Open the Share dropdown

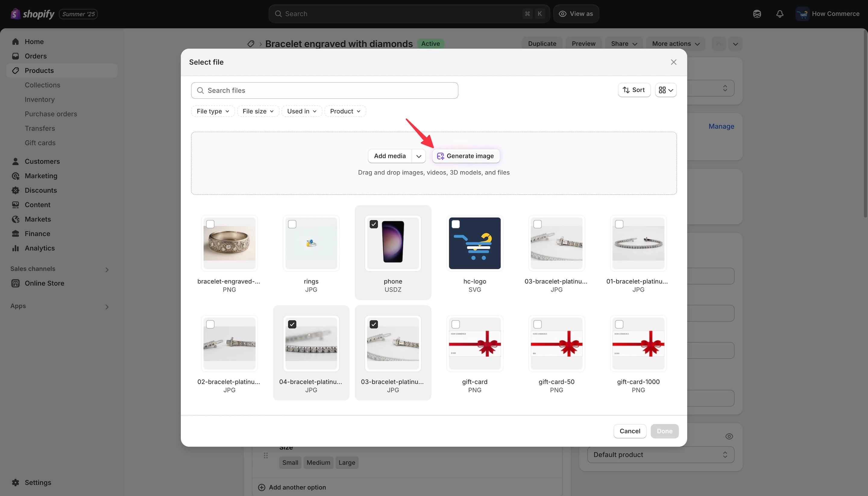[x=624, y=44]
